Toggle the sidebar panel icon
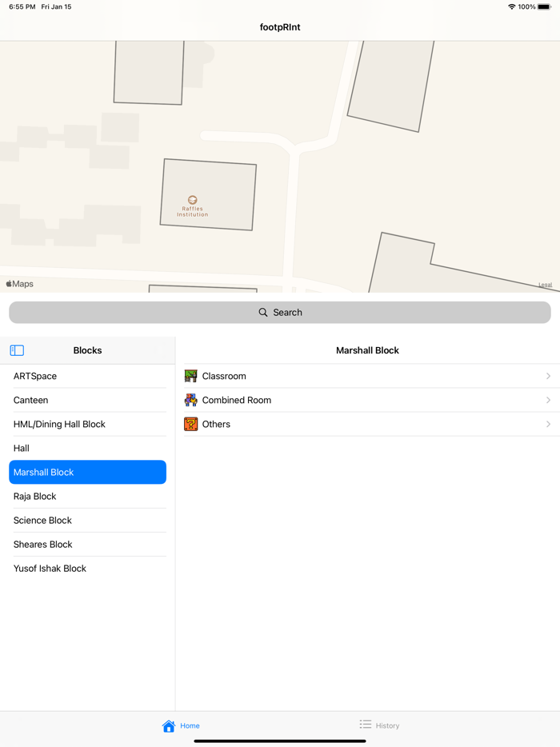 [x=17, y=350]
